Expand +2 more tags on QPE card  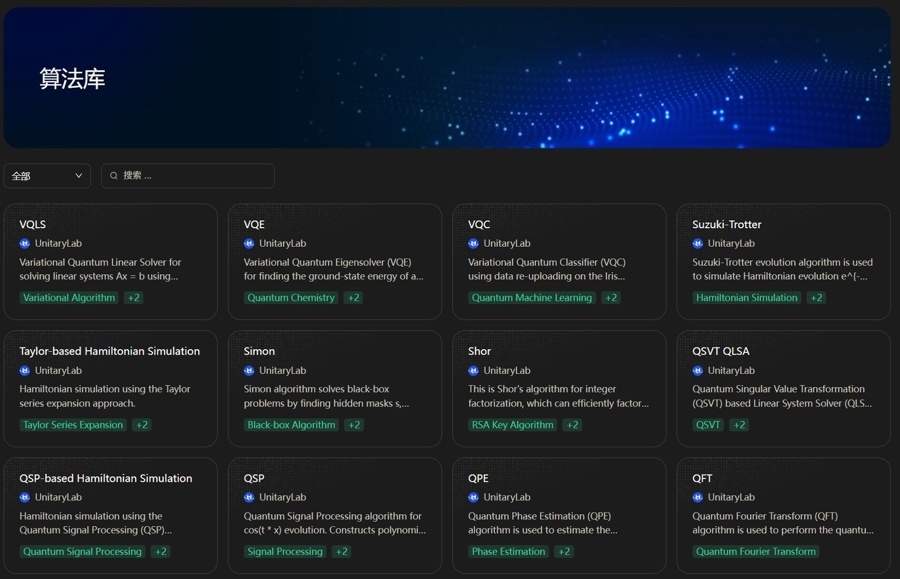(x=564, y=551)
